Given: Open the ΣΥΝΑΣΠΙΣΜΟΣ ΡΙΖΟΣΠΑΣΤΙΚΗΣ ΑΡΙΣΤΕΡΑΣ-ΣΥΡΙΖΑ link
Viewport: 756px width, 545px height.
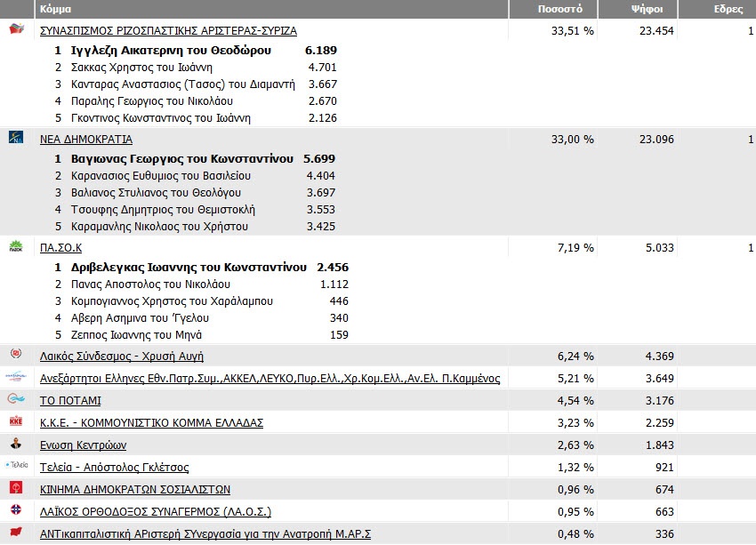Looking at the screenshot, I should pos(168,30).
